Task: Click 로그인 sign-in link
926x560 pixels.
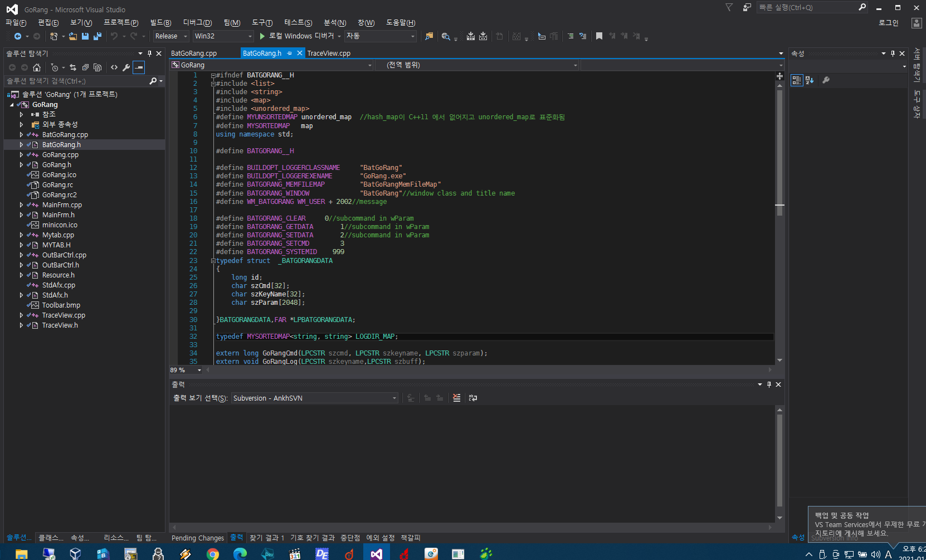Action: [x=889, y=23]
